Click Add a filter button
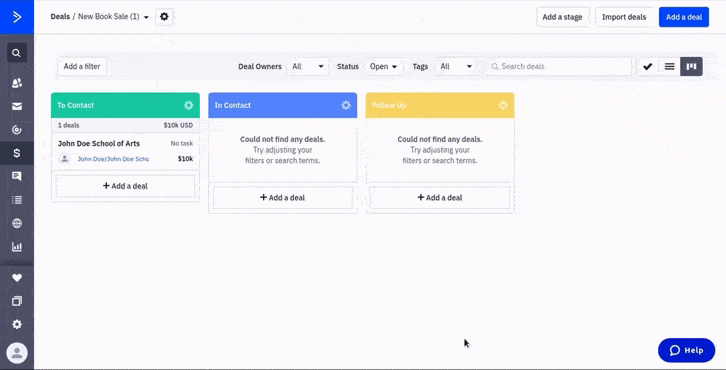Viewport: 726px width, 370px height. point(82,67)
